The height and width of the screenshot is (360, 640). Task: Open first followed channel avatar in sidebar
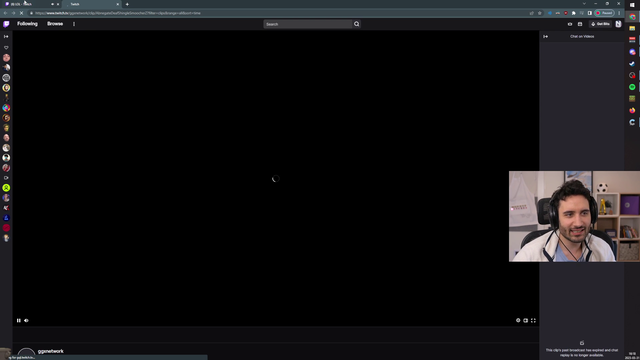[x=6, y=58]
